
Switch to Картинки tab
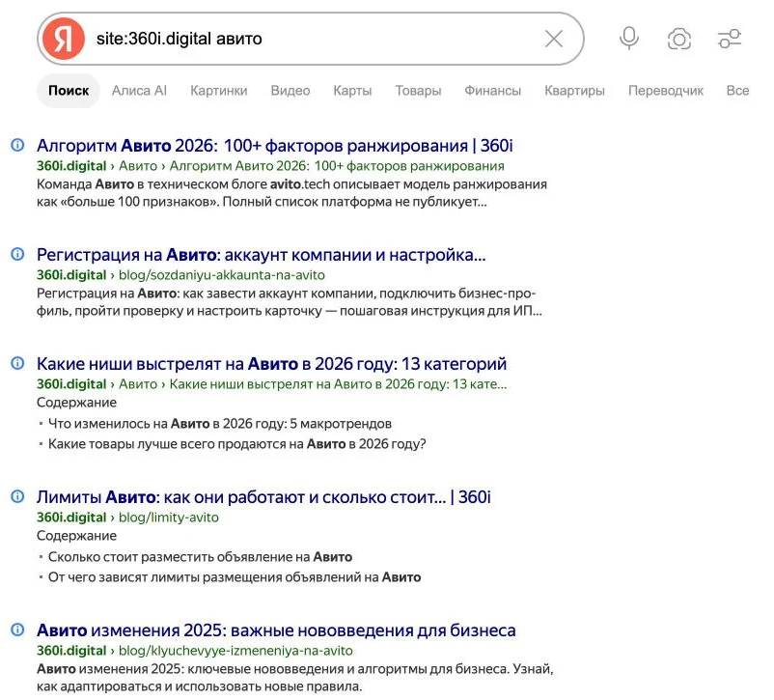pos(219,91)
